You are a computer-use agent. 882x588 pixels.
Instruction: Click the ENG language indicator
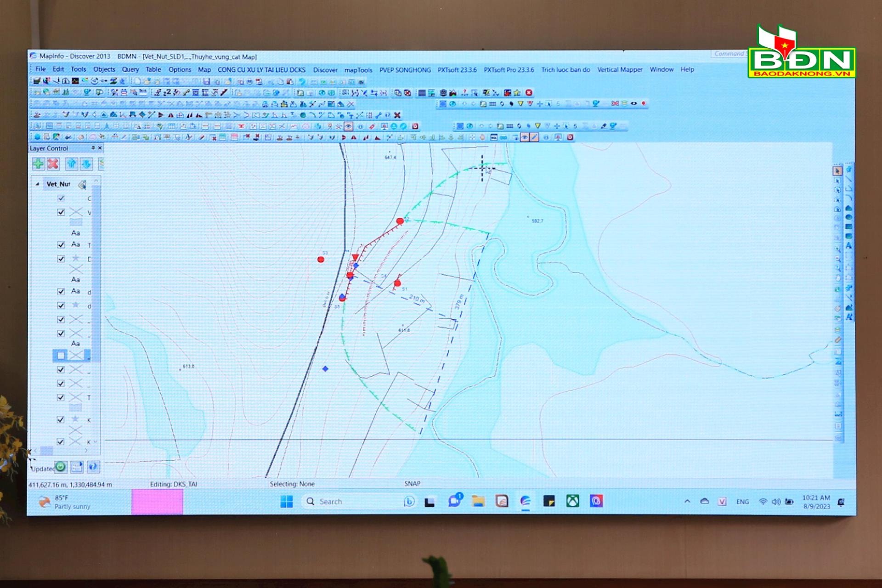tap(742, 502)
